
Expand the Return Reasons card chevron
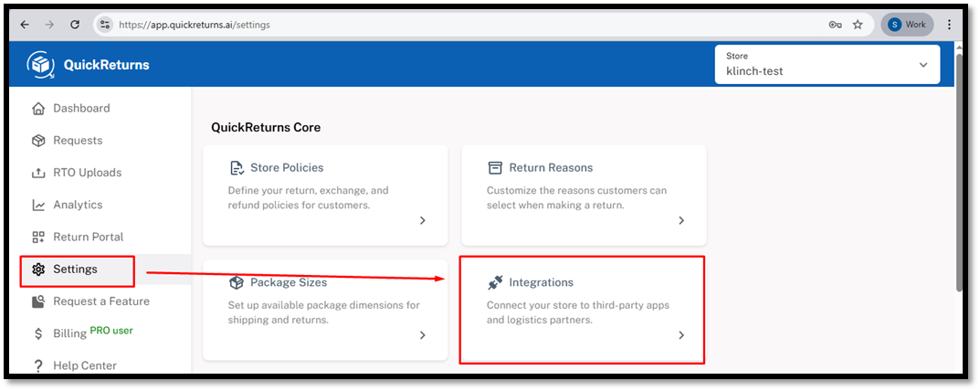pos(681,220)
